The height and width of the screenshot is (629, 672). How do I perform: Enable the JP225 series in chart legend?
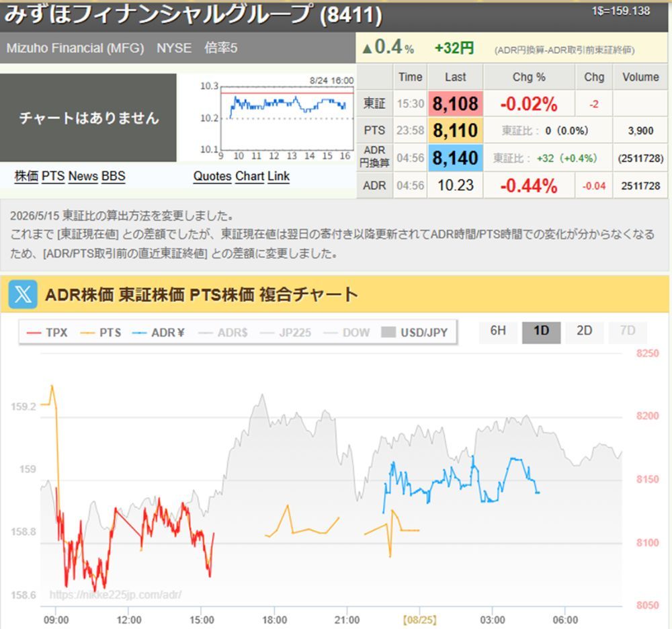pyautogui.click(x=286, y=333)
